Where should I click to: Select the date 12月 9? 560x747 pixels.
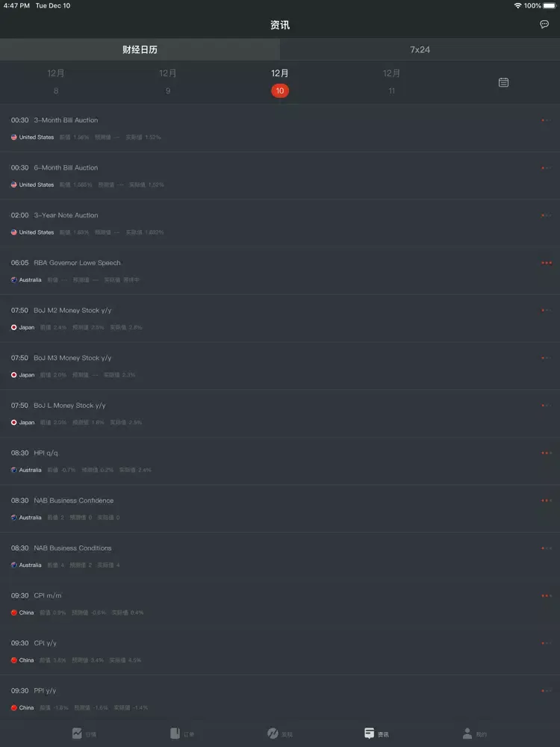[167, 82]
